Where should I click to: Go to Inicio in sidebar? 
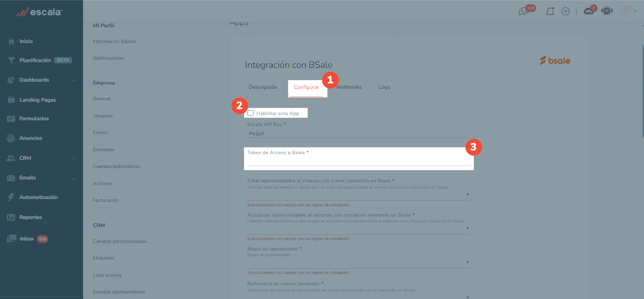click(26, 41)
